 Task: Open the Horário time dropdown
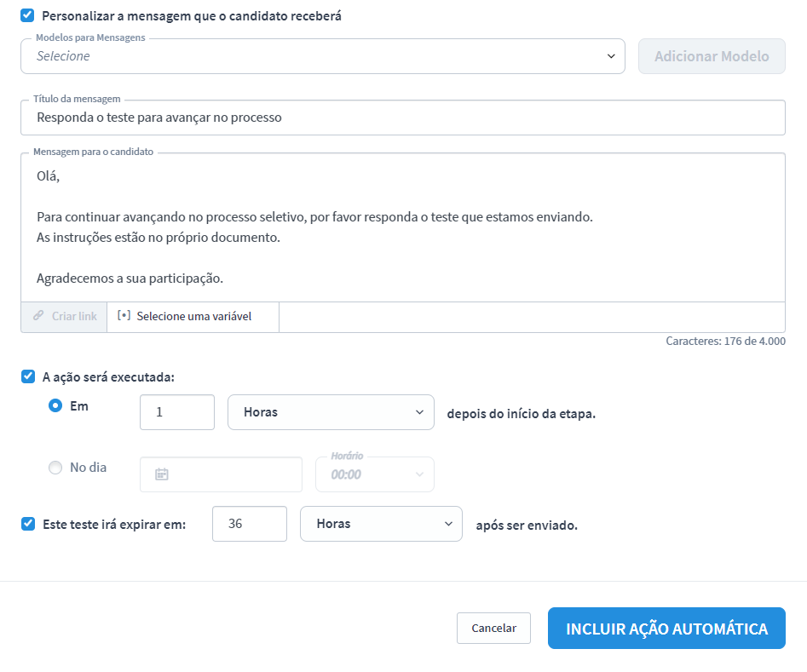tap(375, 474)
